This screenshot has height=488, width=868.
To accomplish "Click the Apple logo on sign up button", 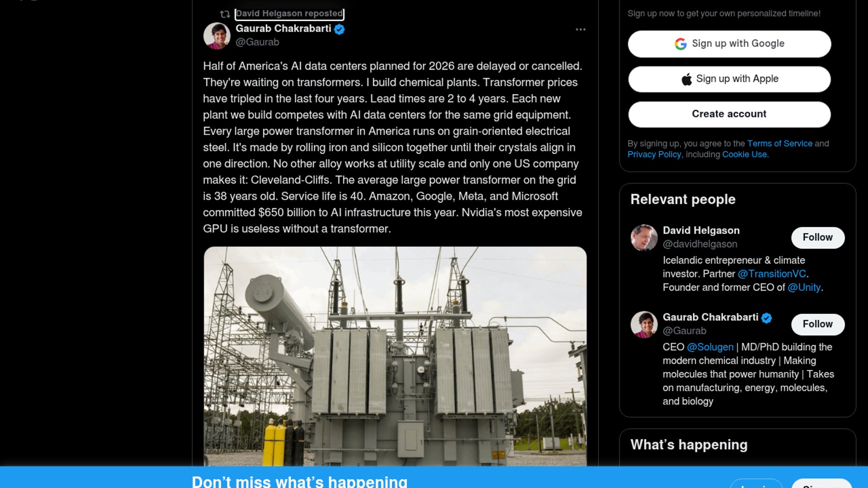I will 687,79.
